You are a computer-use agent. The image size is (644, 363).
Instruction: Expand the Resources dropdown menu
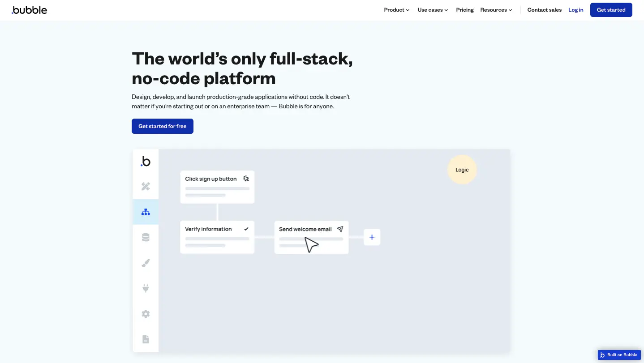pos(496,10)
